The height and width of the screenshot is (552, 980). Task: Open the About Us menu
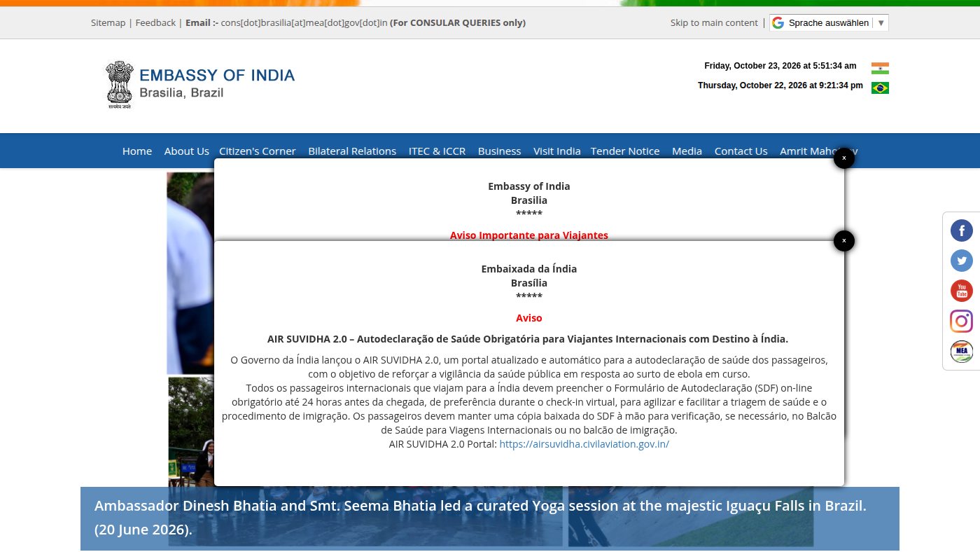186,151
